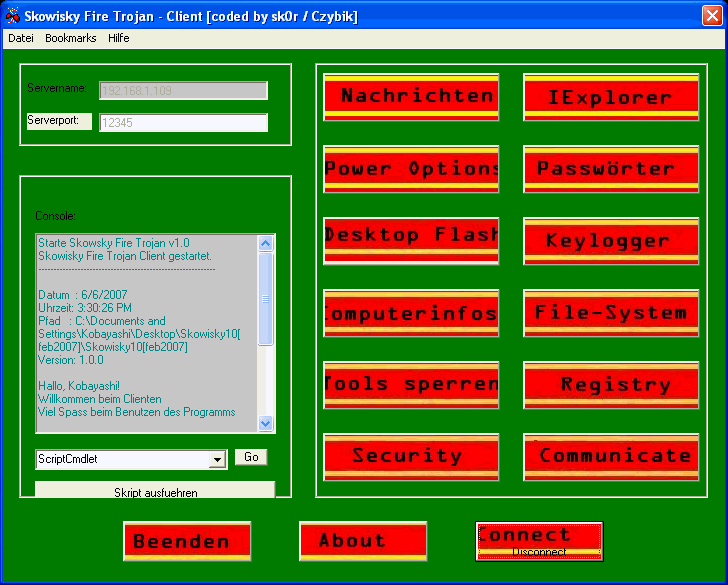Open the Datei menu
The height and width of the screenshot is (585, 728).
(21, 38)
